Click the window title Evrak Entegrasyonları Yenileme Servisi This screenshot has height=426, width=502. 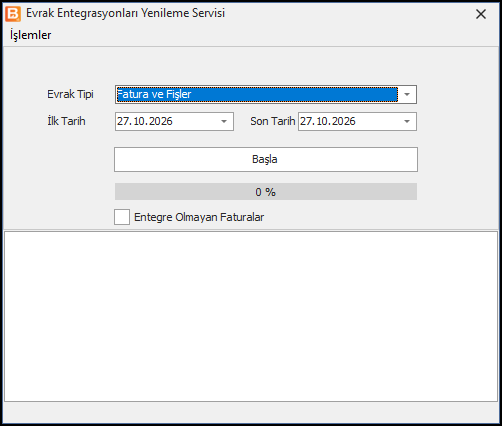(125, 13)
